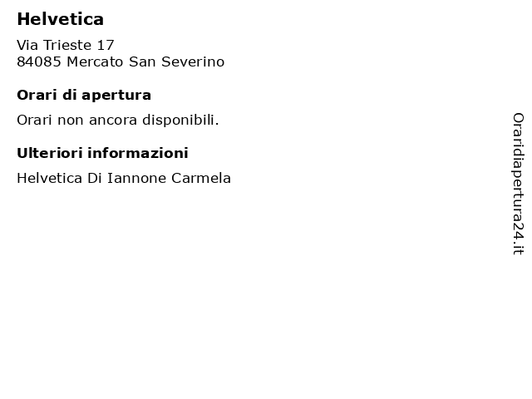Image resolution: width=532 pixels, height=399 pixels.
Task: Click the Mercato San Severino city name
Action: click(145, 62)
